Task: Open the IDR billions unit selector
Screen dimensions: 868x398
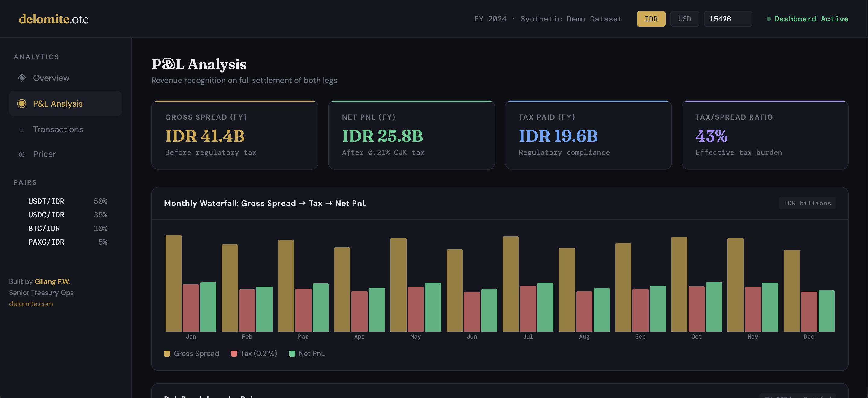Action: coord(807,203)
